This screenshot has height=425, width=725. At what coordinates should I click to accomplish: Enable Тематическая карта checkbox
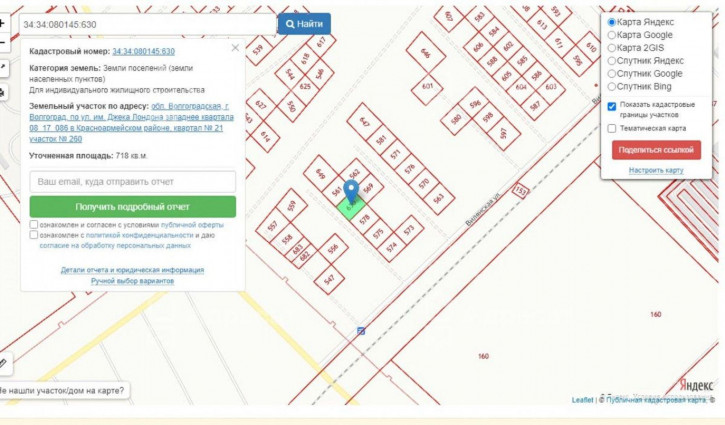[x=612, y=129]
